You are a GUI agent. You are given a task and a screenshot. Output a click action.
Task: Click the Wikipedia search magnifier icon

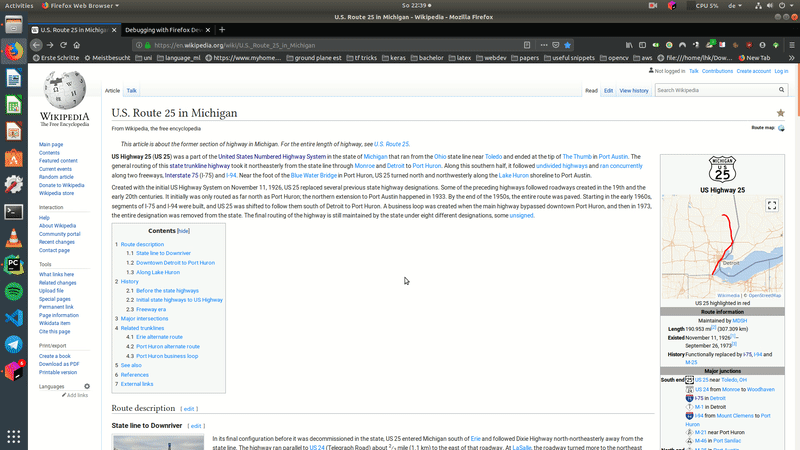pyautogui.click(x=781, y=90)
